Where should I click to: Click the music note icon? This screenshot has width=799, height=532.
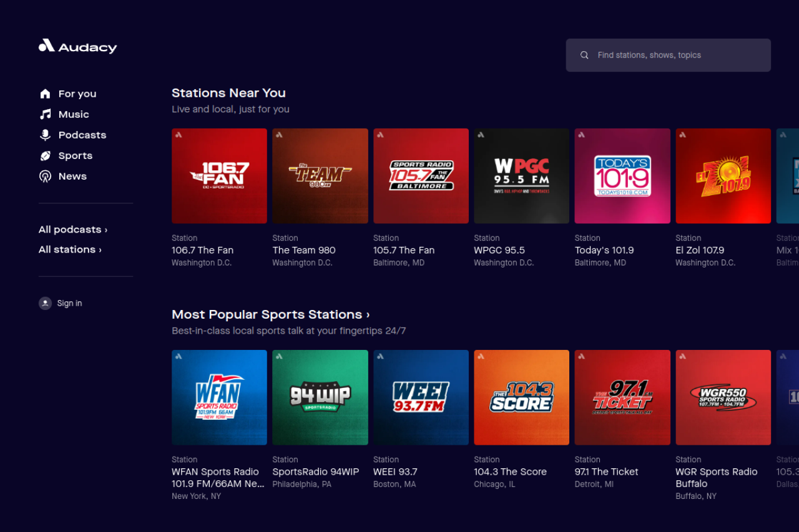pos(45,114)
